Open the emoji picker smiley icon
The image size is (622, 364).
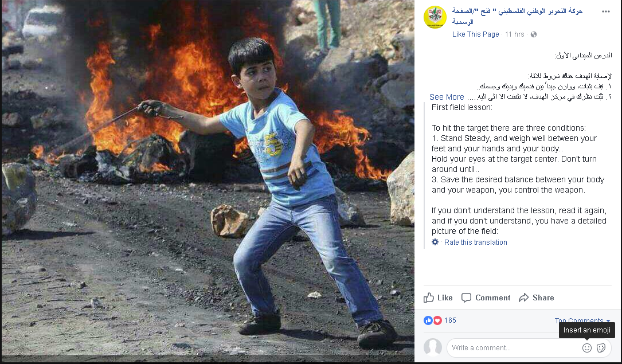pyautogui.click(x=586, y=348)
